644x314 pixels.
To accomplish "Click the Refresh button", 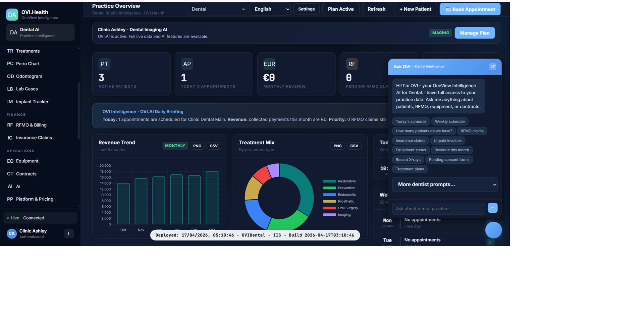I will pyautogui.click(x=376, y=9).
